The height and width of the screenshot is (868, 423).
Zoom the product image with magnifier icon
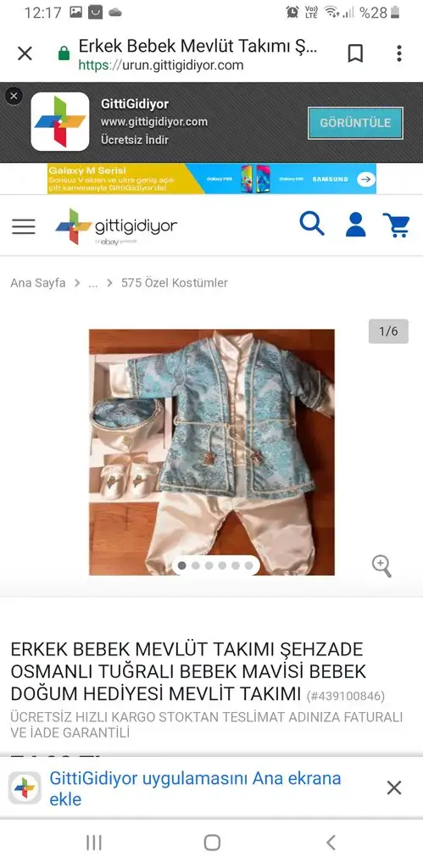click(381, 566)
